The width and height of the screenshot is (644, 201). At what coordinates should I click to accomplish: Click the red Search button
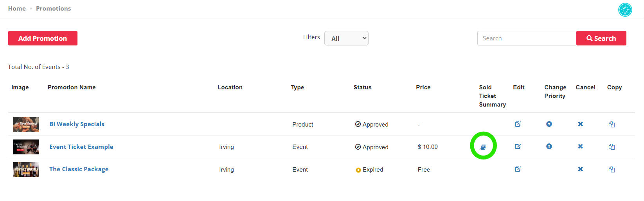coord(601,38)
